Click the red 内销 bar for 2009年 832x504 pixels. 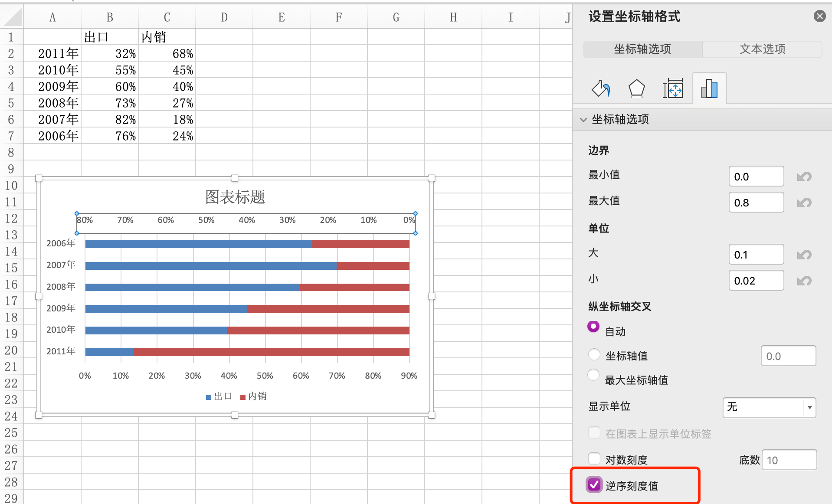[x=328, y=309]
